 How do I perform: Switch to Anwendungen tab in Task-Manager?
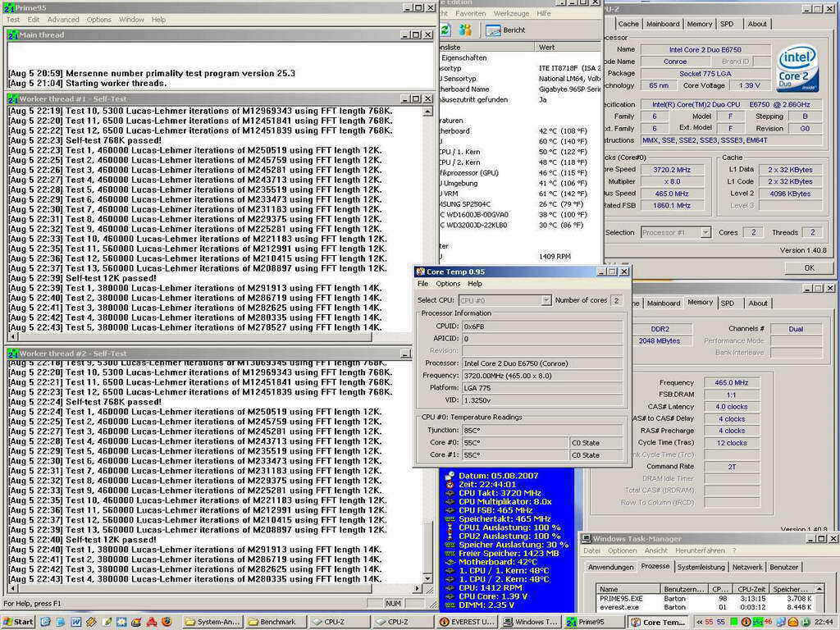(x=610, y=568)
